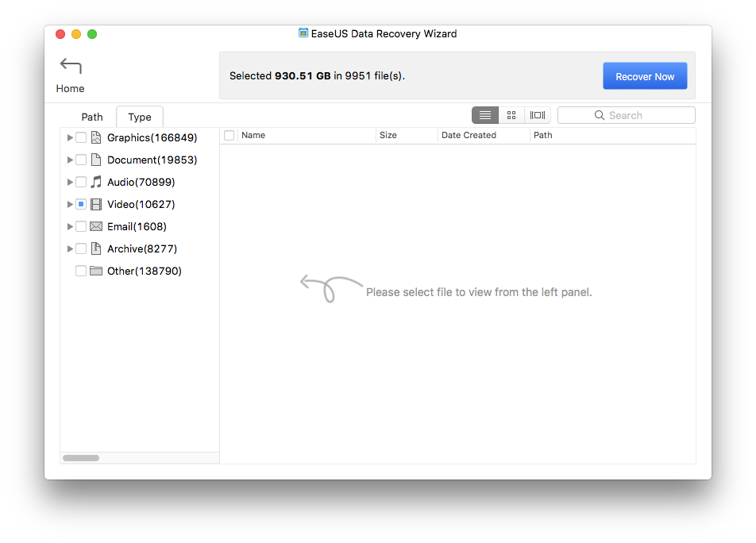Check the Document checkbox
The image size is (756, 543).
click(81, 160)
